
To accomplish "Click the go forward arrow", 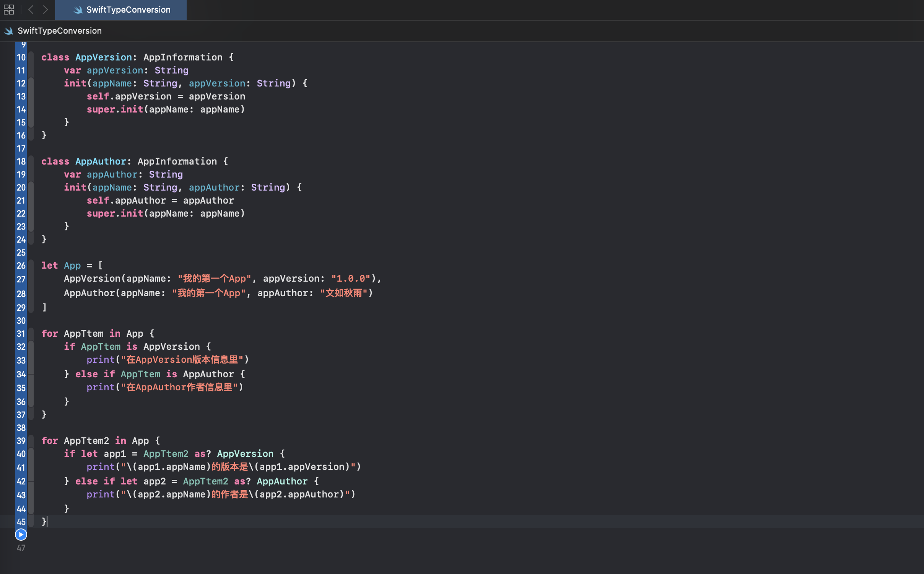I will pyautogui.click(x=46, y=10).
